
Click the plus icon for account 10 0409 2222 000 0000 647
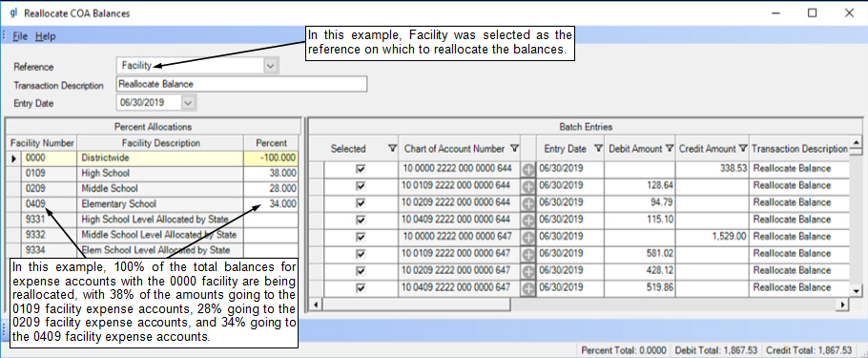click(x=528, y=288)
